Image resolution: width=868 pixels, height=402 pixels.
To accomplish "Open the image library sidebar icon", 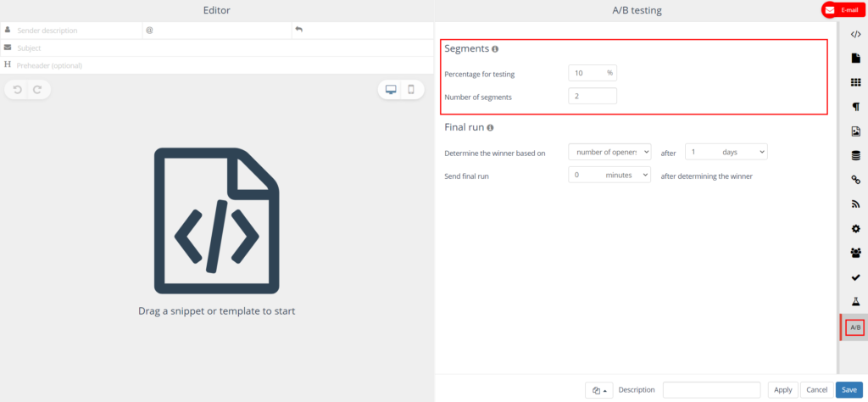I will [x=855, y=131].
